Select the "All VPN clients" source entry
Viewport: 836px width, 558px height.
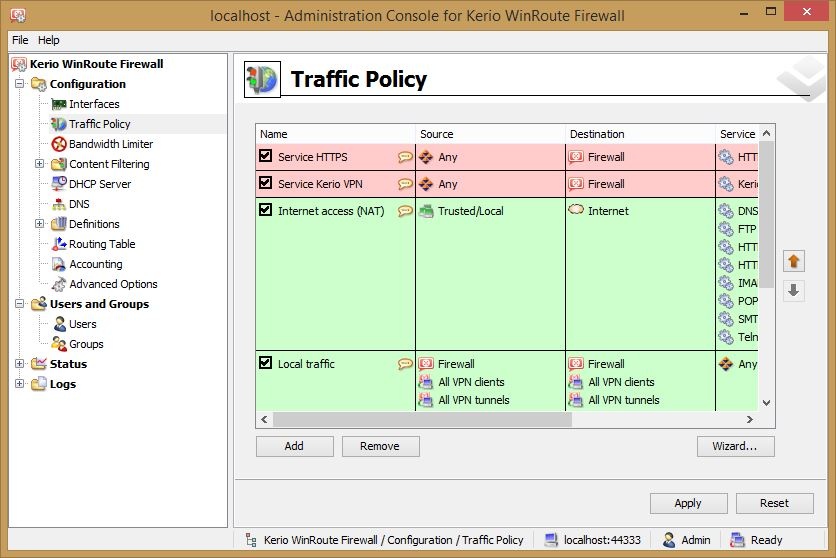click(x=471, y=382)
